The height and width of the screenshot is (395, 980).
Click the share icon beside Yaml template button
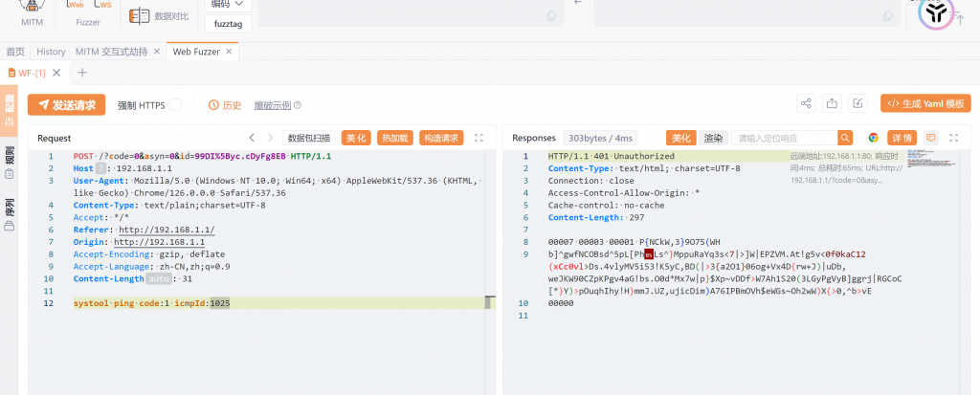pyautogui.click(x=806, y=104)
